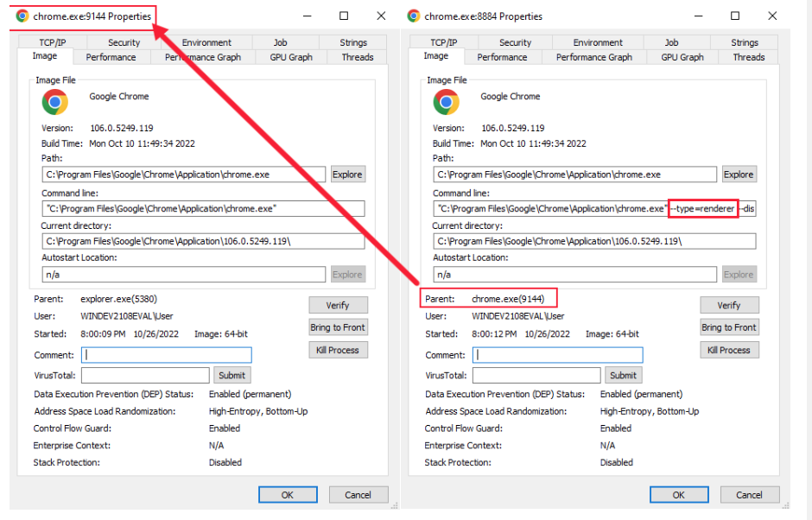Viewport: 812px width, 520px height.
Task: Switch to Security tab in chrome.exe:8884 window
Action: [x=515, y=42]
